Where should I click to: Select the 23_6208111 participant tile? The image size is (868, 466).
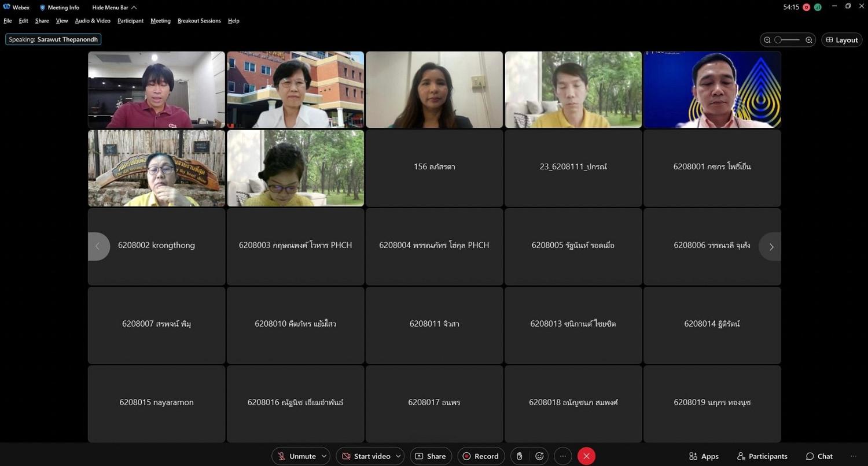point(573,168)
